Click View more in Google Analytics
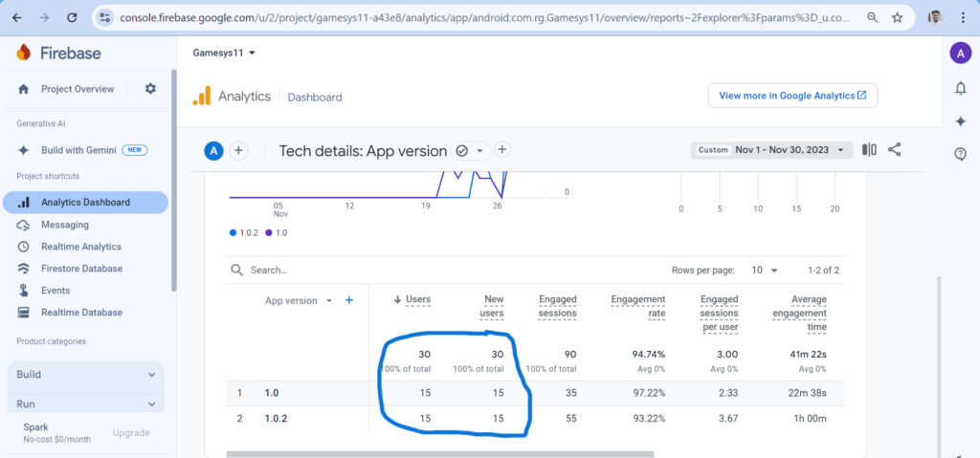Screen dimensions: 980x458 791,96
